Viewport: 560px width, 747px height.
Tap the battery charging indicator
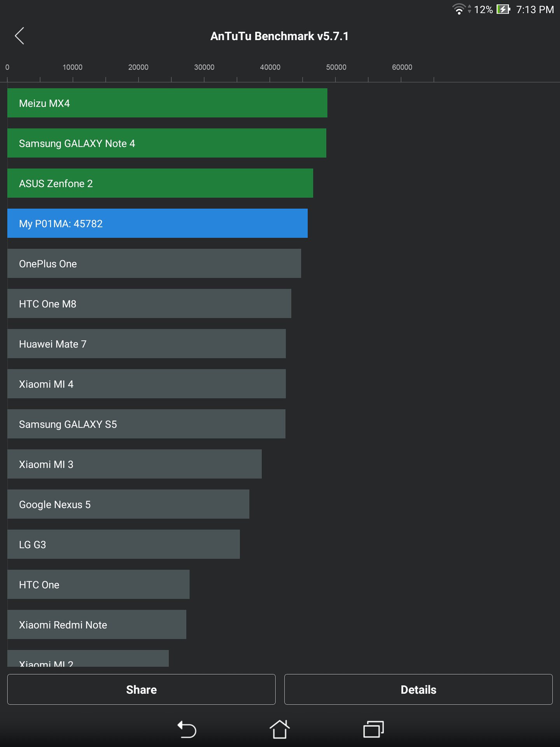pyautogui.click(x=503, y=9)
